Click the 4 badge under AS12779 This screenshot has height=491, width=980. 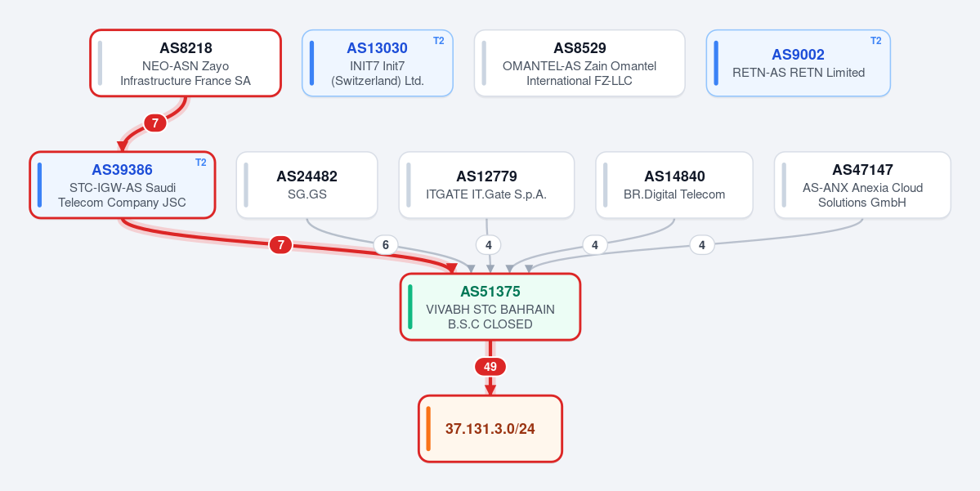488,245
